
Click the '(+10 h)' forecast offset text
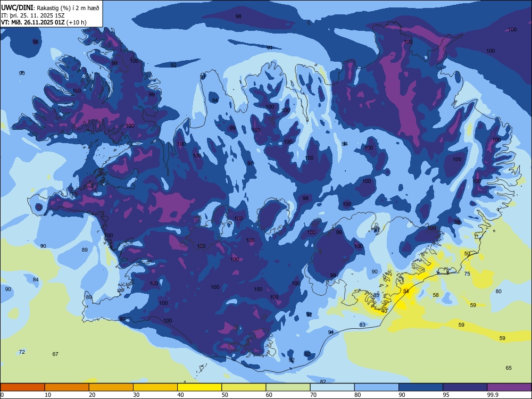[76, 22]
